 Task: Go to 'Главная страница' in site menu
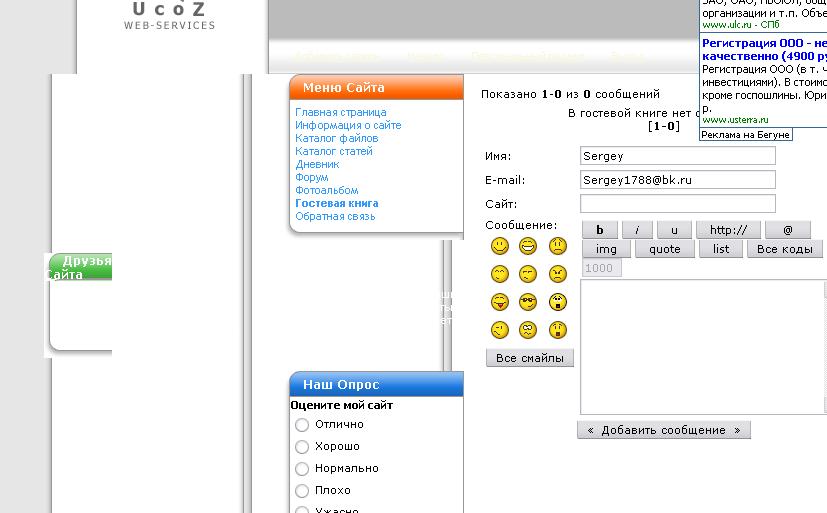(340, 113)
